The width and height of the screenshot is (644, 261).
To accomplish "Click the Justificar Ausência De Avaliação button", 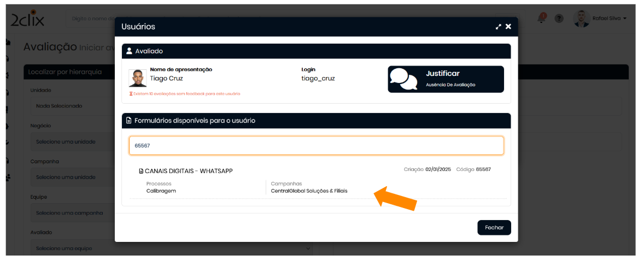I will pos(446,79).
